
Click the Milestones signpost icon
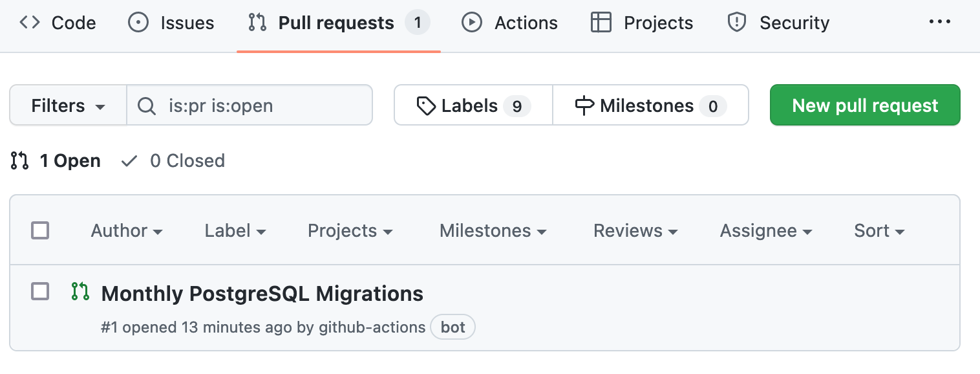click(584, 105)
